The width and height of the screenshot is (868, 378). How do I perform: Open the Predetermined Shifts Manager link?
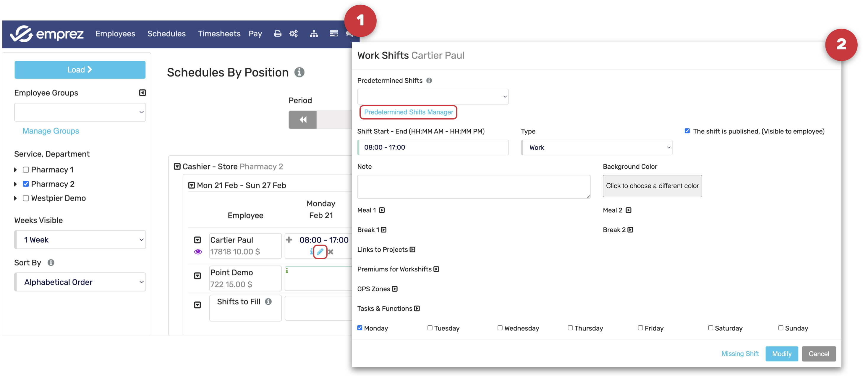408,112
